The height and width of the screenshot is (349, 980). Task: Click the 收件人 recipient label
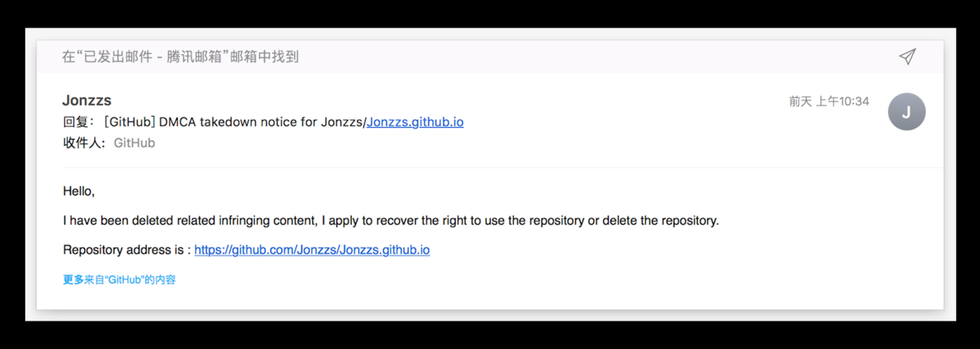tap(82, 143)
